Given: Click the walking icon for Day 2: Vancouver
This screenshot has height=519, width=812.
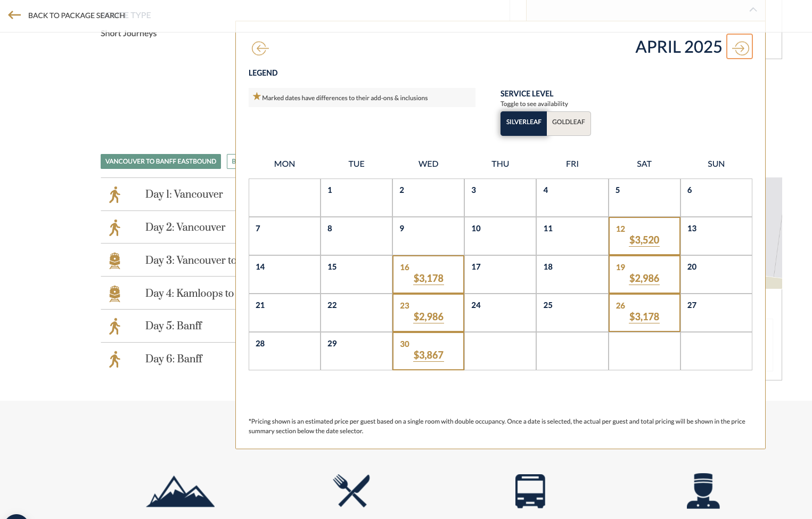Looking at the screenshot, I should pos(114,228).
